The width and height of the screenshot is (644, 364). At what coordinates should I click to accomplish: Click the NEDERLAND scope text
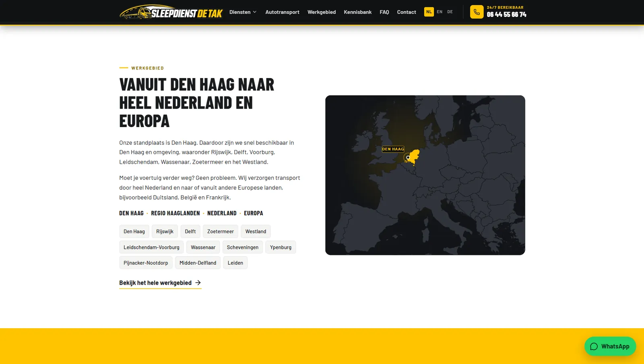[222, 213]
